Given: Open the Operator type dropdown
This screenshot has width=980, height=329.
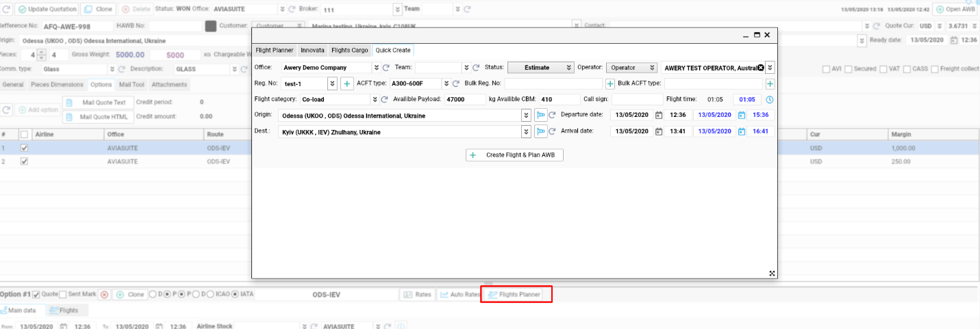Looking at the screenshot, I should (x=631, y=68).
